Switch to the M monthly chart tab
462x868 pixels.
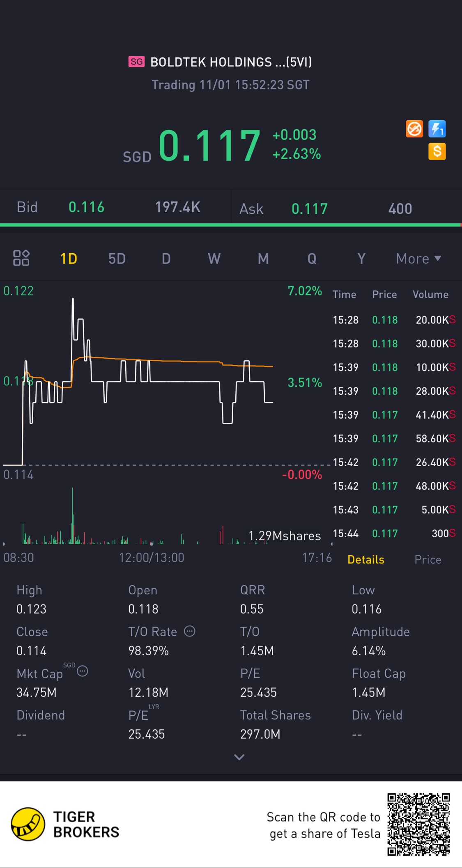coord(263,259)
